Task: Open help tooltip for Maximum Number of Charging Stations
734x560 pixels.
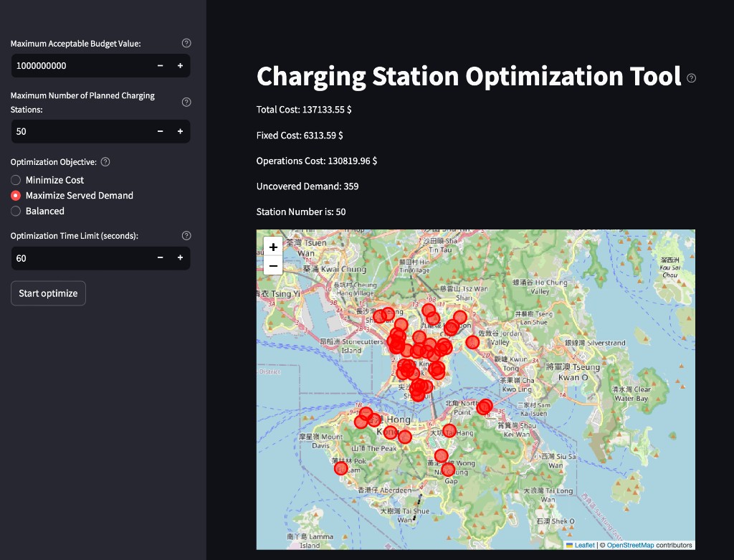Action: click(186, 102)
